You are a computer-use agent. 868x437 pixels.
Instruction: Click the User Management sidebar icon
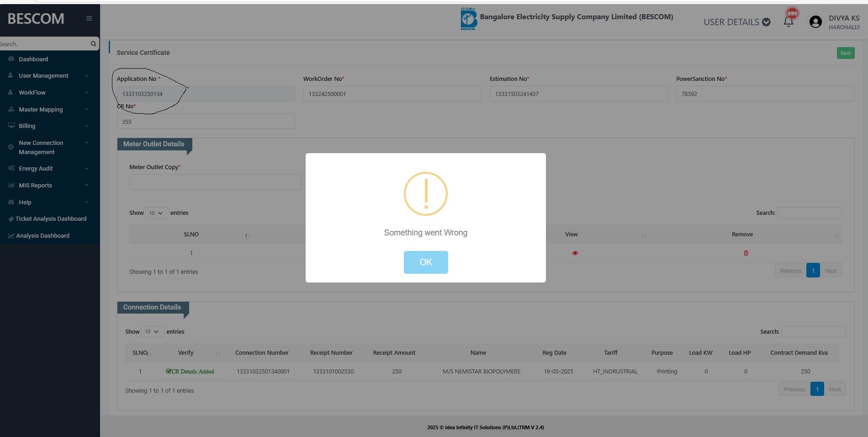point(11,75)
